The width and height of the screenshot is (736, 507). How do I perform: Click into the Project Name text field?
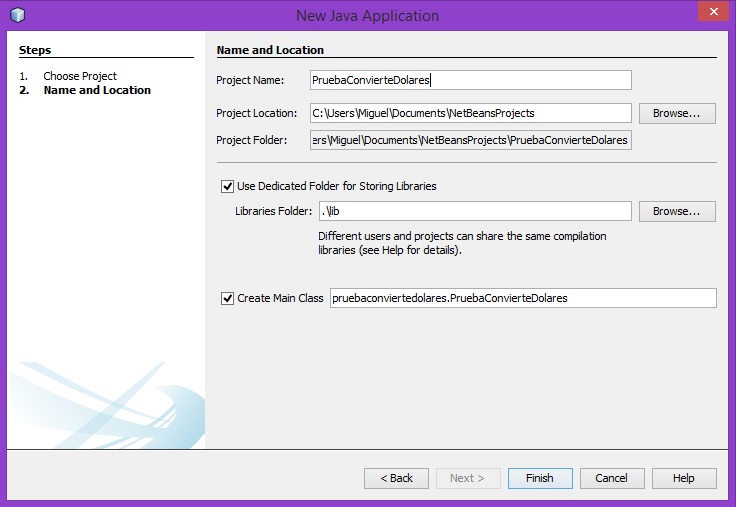pos(470,80)
